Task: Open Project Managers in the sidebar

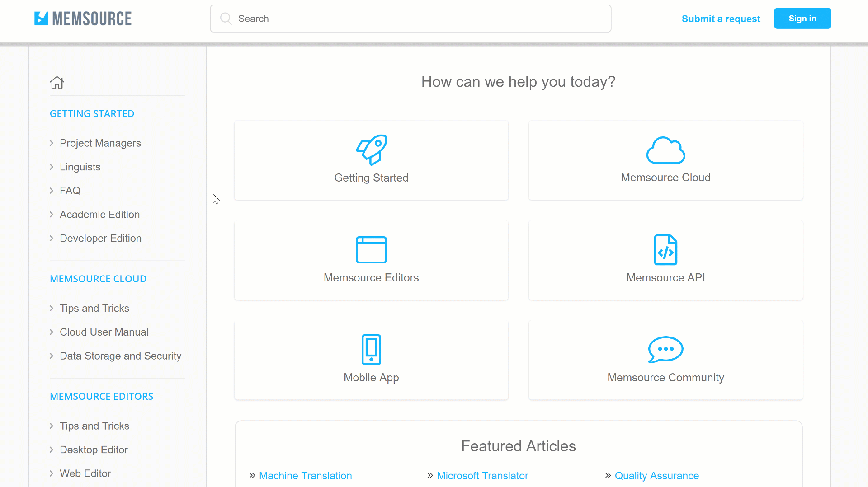Action: 100,143
